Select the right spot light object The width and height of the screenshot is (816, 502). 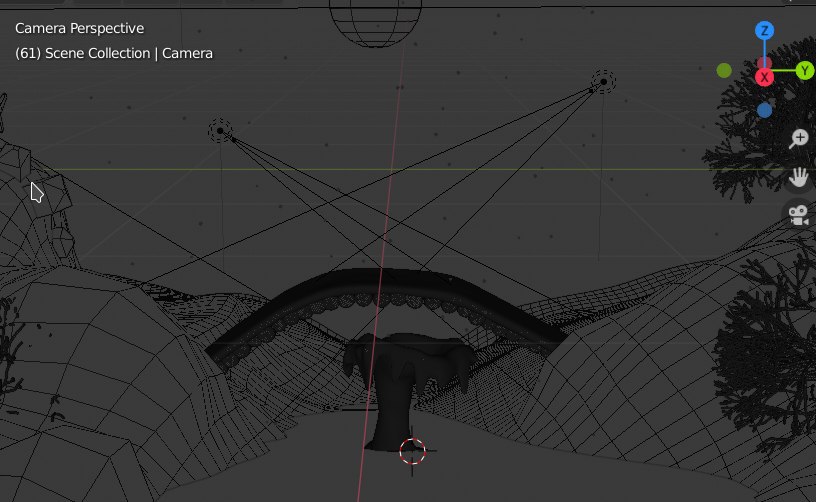tap(603, 82)
